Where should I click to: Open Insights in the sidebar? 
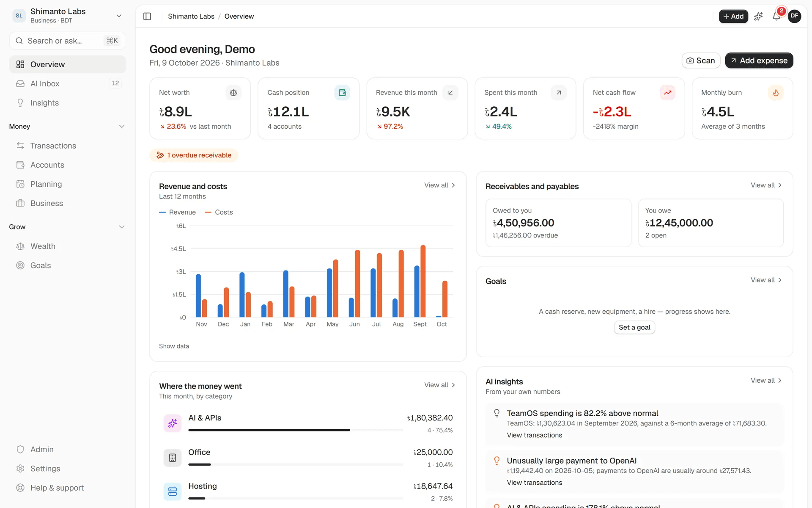[68, 103]
